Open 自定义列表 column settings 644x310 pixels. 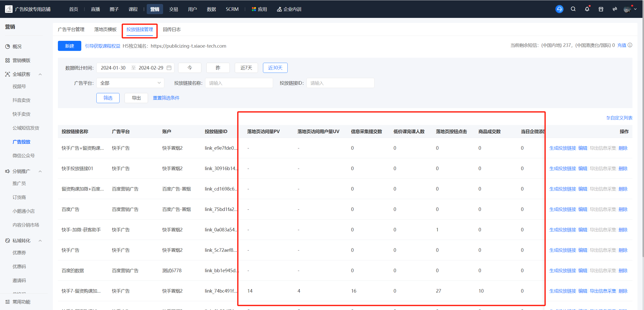pyautogui.click(x=620, y=118)
